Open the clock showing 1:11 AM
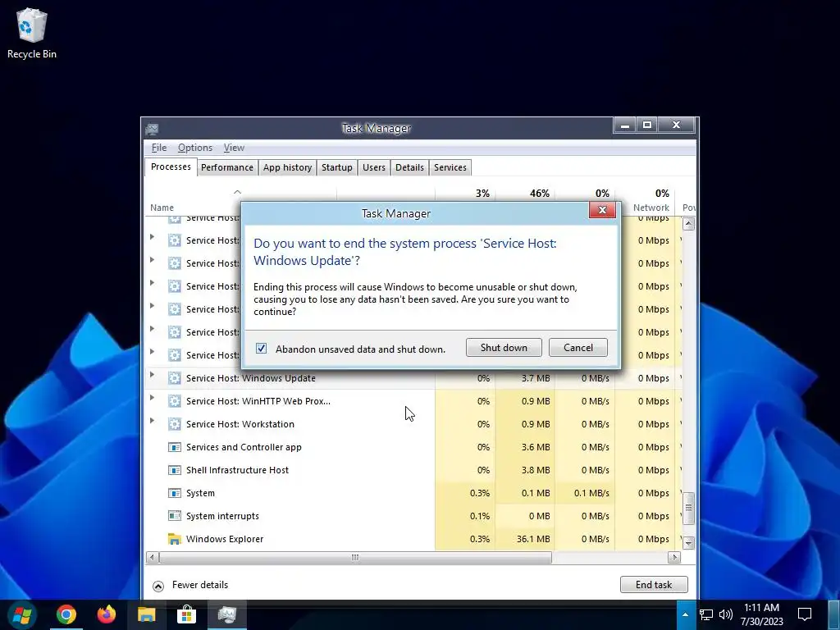840x630 pixels. point(762,614)
